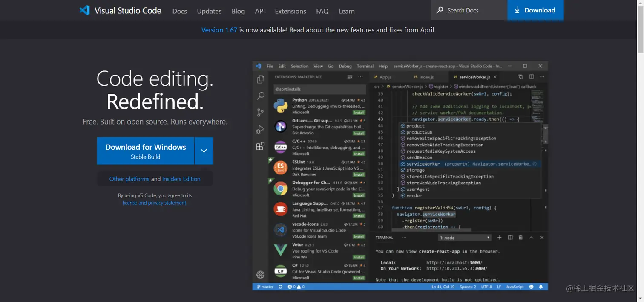644x302 pixels.
Task: Click the more actions ellipsis in Extensions panel
Action: [361, 77]
